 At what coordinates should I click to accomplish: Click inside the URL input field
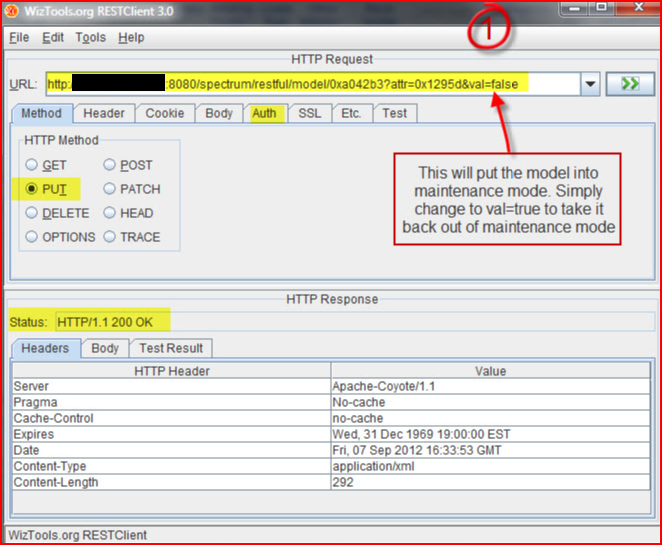(x=300, y=84)
